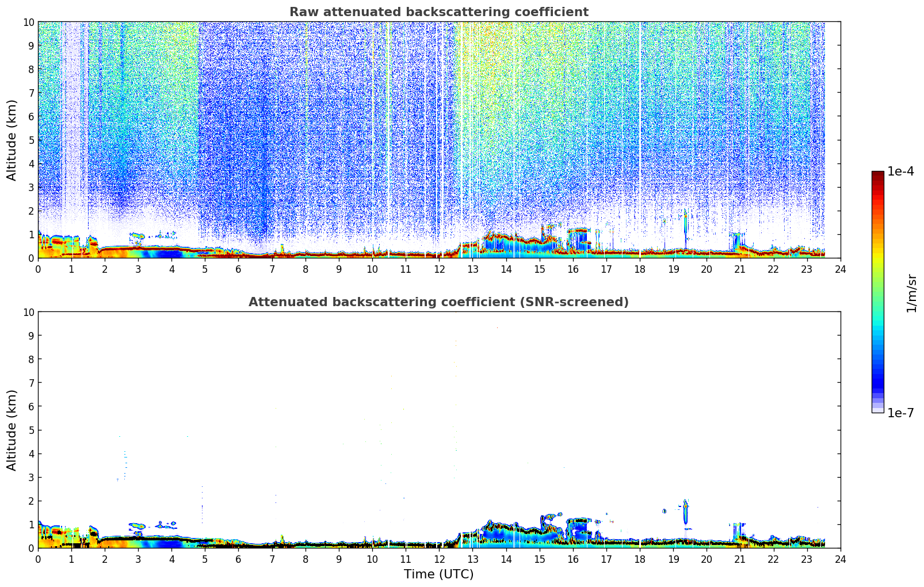This screenshot has height=587, width=924.
Task: Click the blue section of the colorbar
Action: [877, 368]
